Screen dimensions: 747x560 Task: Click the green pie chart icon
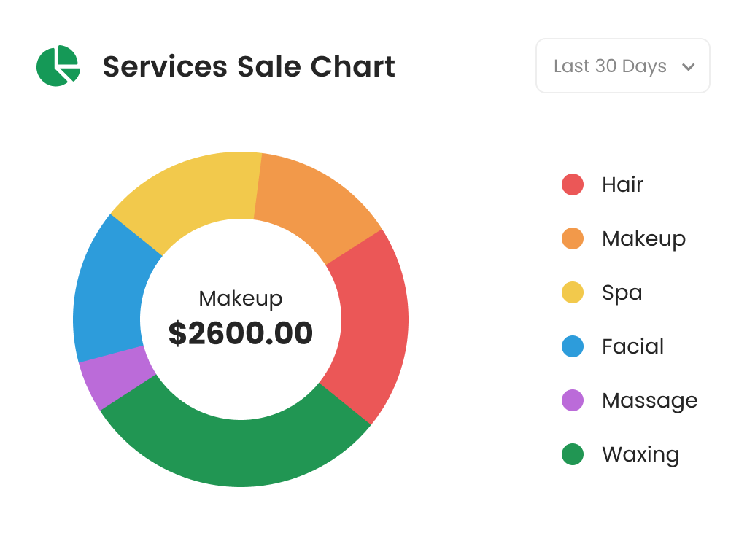(58, 66)
